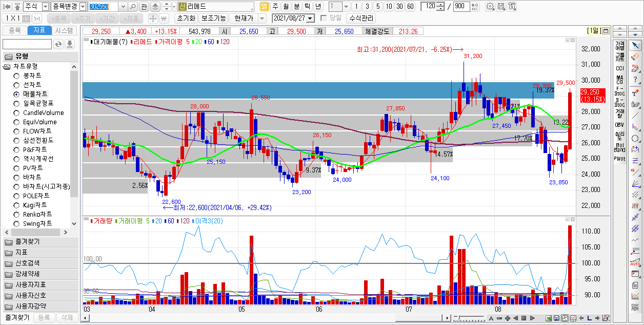Select the EquiVolume radio button

[17, 122]
